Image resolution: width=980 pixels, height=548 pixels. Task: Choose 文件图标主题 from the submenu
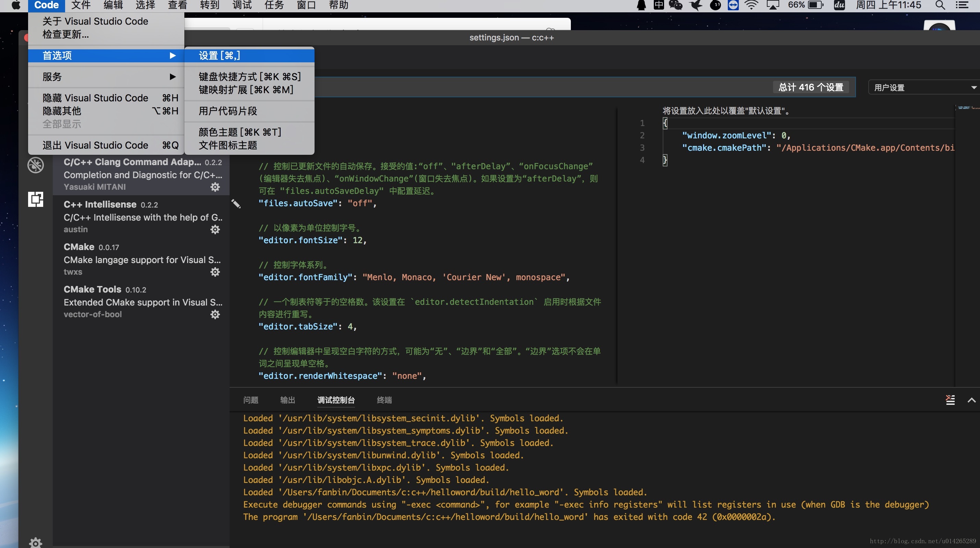point(249,145)
